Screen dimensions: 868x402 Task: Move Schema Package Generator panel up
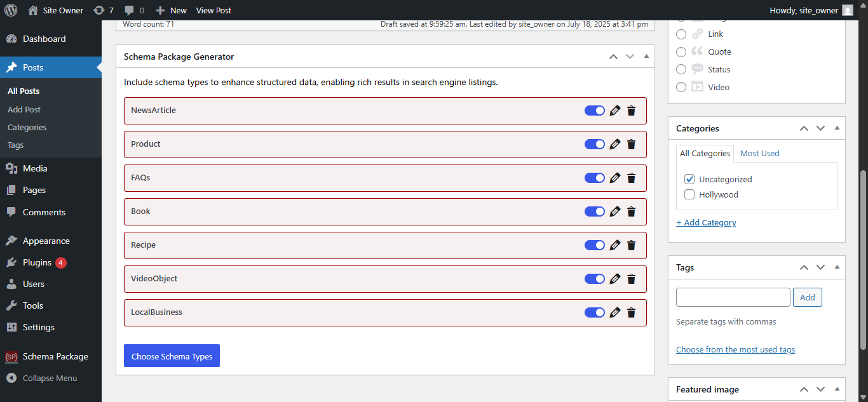point(613,57)
